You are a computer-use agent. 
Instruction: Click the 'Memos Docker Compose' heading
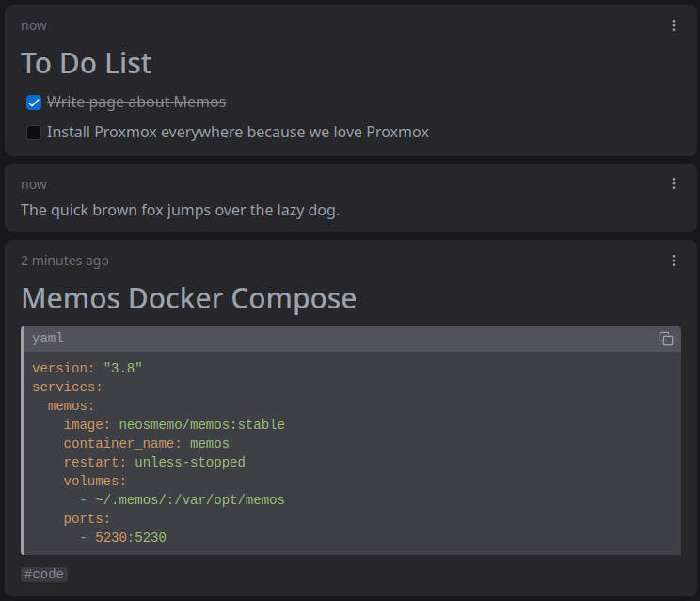pyautogui.click(x=189, y=298)
